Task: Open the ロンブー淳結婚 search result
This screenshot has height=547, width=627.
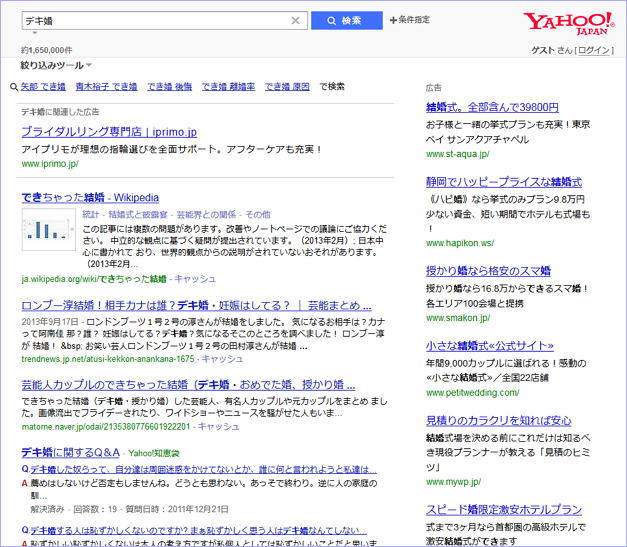Action: (196, 306)
